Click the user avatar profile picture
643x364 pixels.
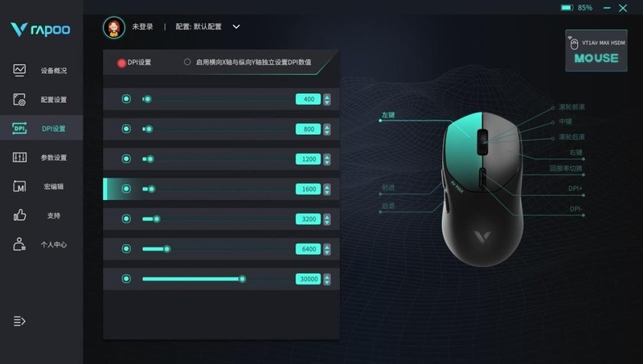coord(114,27)
